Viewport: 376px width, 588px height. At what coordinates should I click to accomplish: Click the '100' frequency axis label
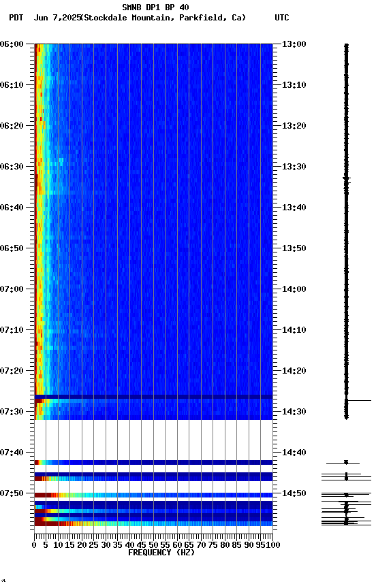coord(273,546)
